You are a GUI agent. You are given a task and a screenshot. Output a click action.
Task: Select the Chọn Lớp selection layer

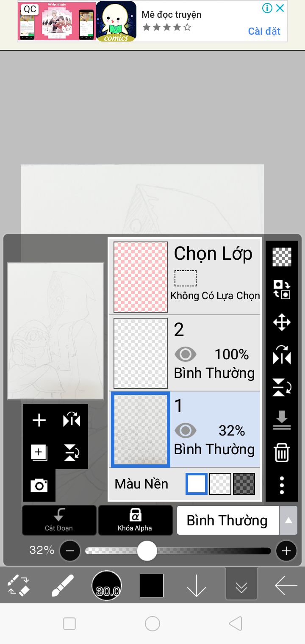pyautogui.click(x=185, y=277)
